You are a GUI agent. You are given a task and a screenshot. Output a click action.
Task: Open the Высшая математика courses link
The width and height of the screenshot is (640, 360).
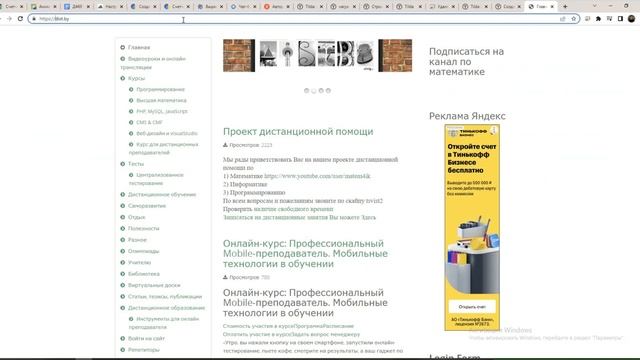tap(161, 100)
